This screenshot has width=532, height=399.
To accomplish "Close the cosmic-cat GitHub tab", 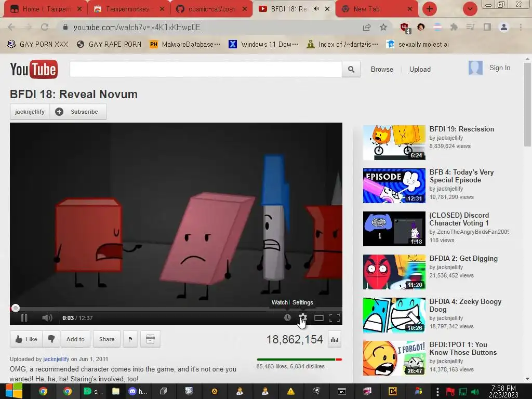I will [x=245, y=9].
